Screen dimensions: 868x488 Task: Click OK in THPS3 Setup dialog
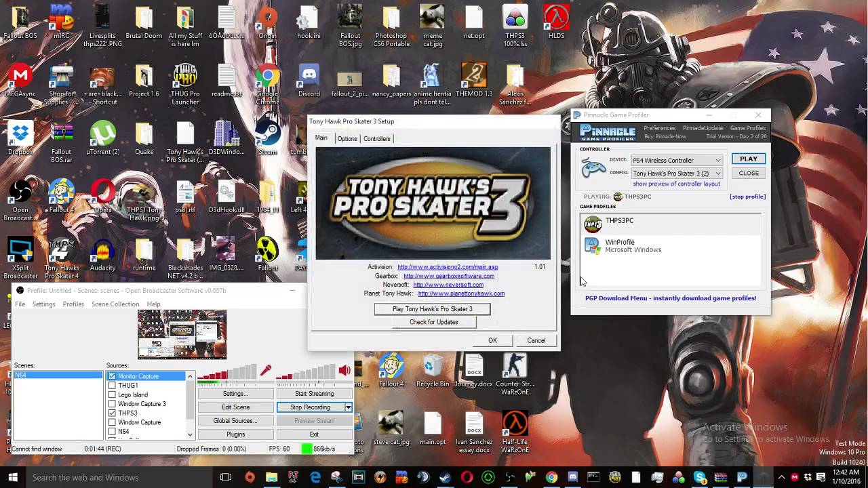click(x=492, y=341)
